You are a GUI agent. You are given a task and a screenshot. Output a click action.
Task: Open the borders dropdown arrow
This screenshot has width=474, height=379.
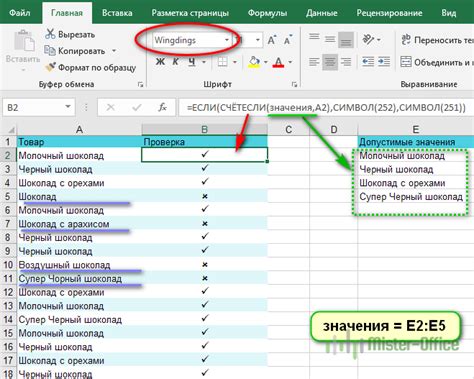pyautogui.click(x=235, y=62)
